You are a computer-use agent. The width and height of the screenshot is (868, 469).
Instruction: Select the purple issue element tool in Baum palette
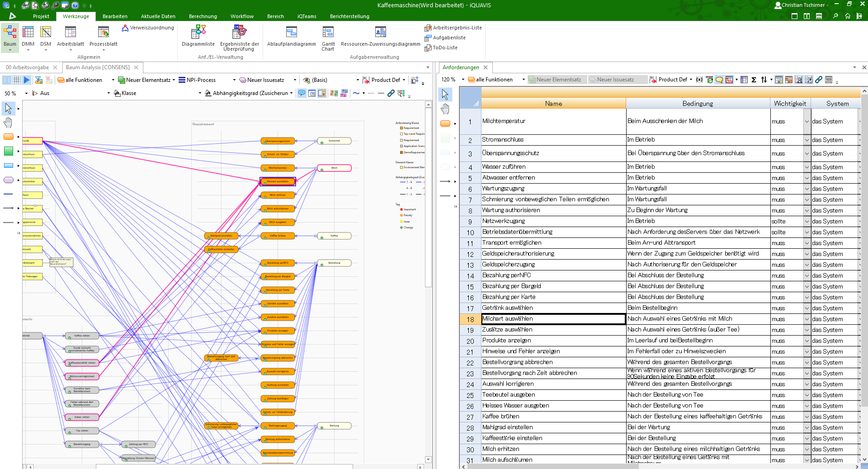click(9, 180)
